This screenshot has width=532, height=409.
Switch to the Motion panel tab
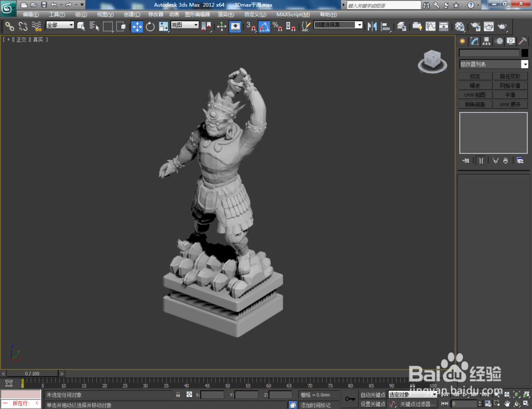click(x=499, y=41)
